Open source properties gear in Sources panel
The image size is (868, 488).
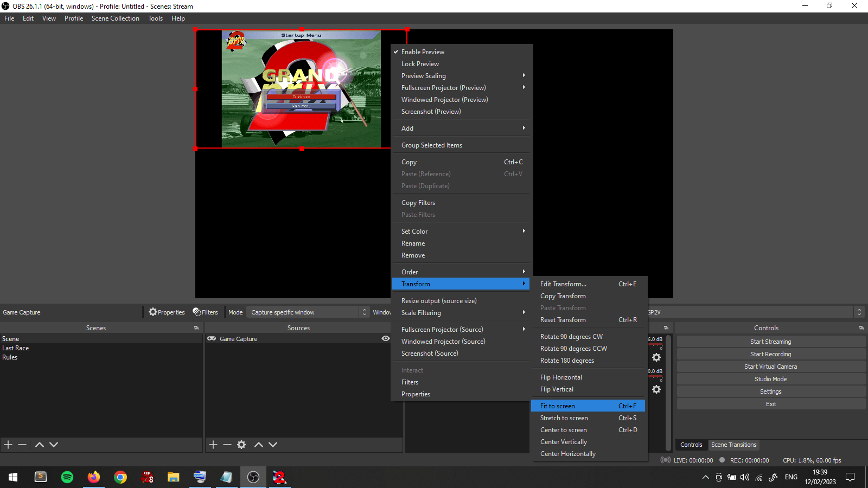point(241,445)
